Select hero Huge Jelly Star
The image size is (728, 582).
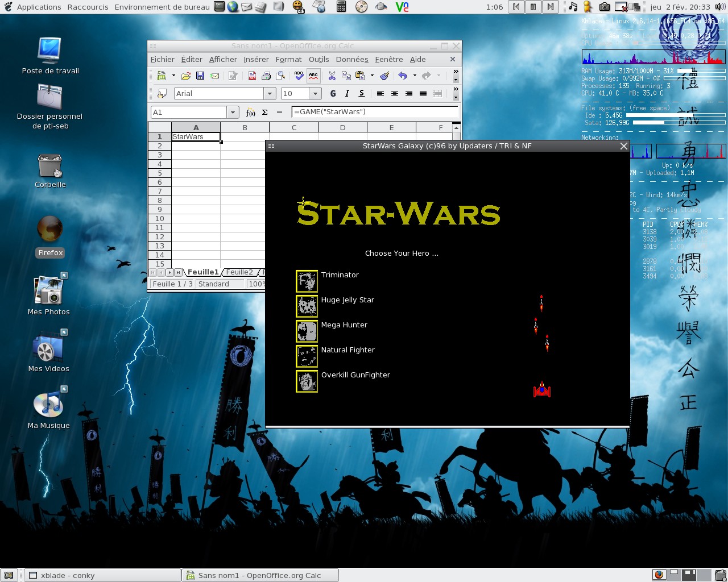tap(307, 306)
